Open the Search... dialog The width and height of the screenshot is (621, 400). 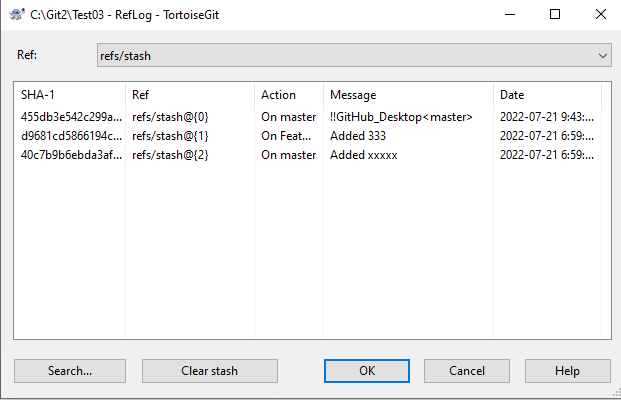(70, 371)
